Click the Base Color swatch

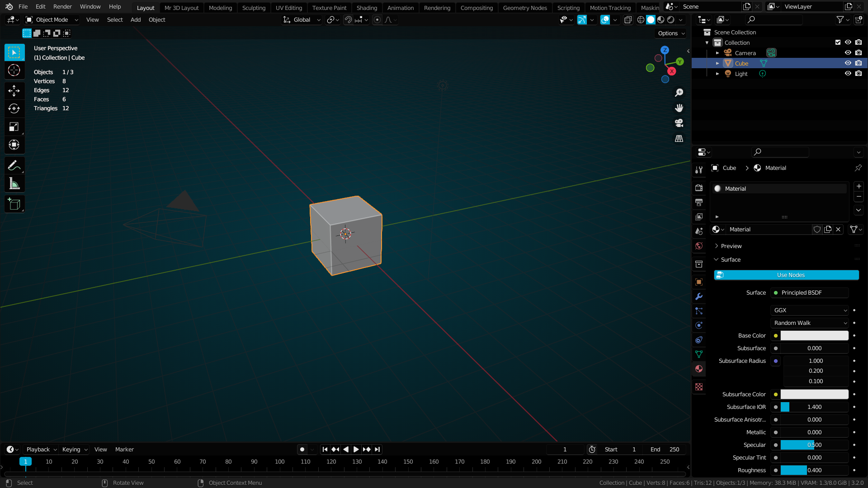click(814, 335)
